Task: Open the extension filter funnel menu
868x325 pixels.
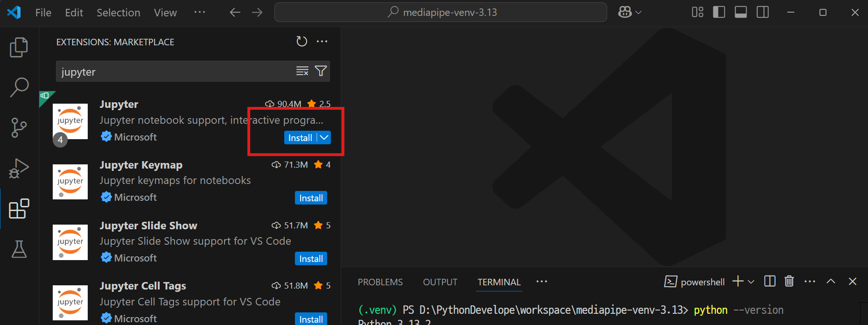Action: pyautogui.click(x=321, y=71)
